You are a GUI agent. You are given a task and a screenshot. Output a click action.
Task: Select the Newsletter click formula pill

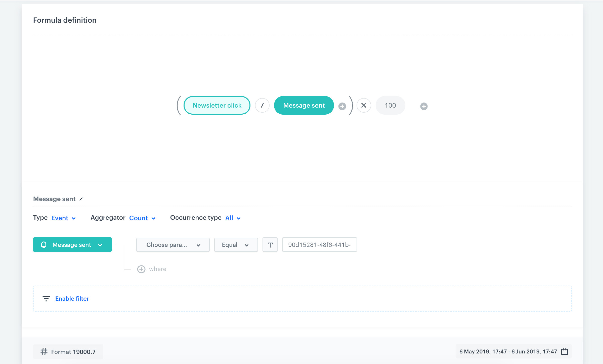pos(217,105)
